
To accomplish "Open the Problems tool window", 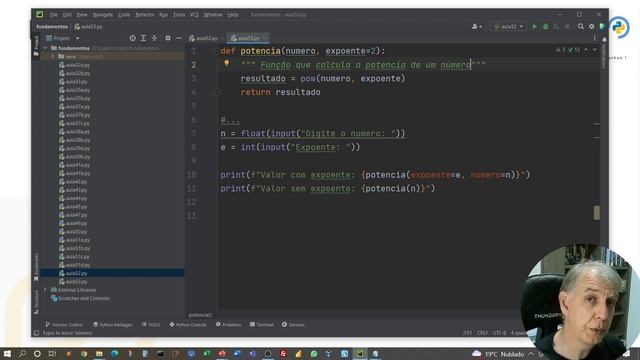I will click(x=228, y=325).
